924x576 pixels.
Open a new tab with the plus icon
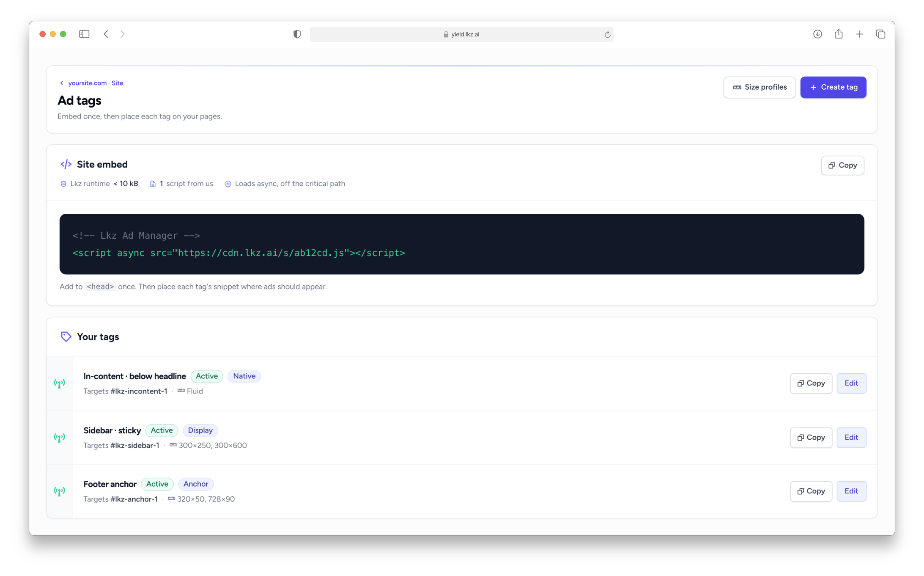click(859, 34)
